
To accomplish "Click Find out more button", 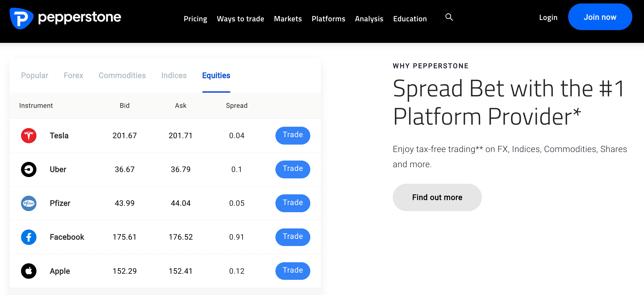I will pos(437,197).
